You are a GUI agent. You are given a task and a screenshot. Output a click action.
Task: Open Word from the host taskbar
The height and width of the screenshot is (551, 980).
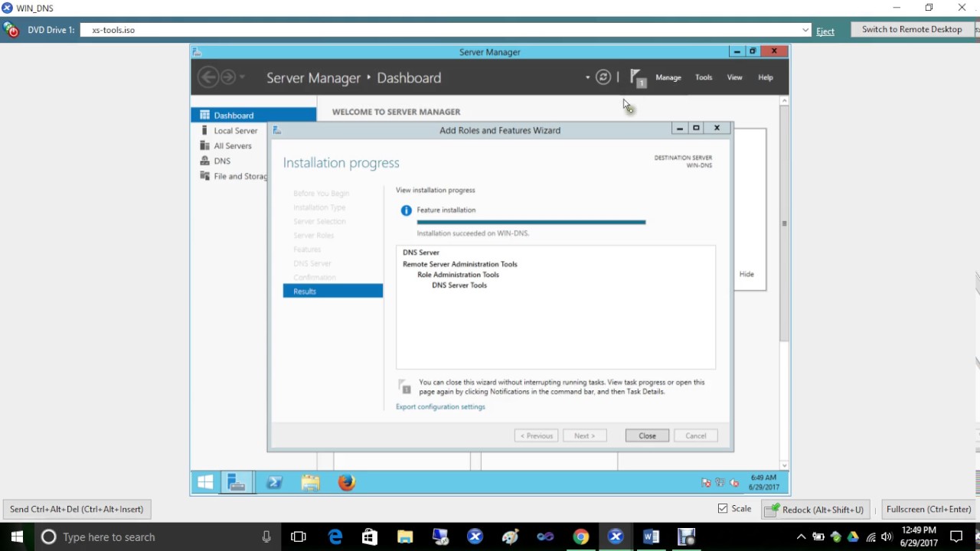(x=651, y=537)
